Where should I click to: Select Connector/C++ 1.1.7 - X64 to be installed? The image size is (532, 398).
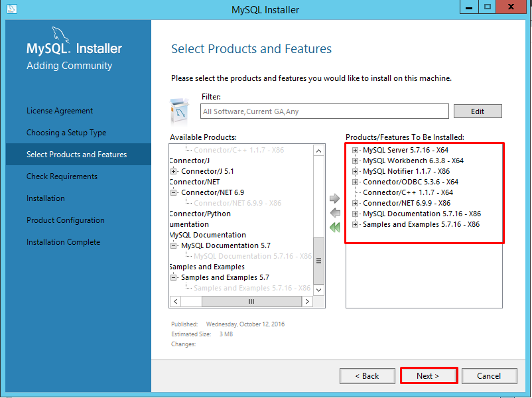(408, 192)
